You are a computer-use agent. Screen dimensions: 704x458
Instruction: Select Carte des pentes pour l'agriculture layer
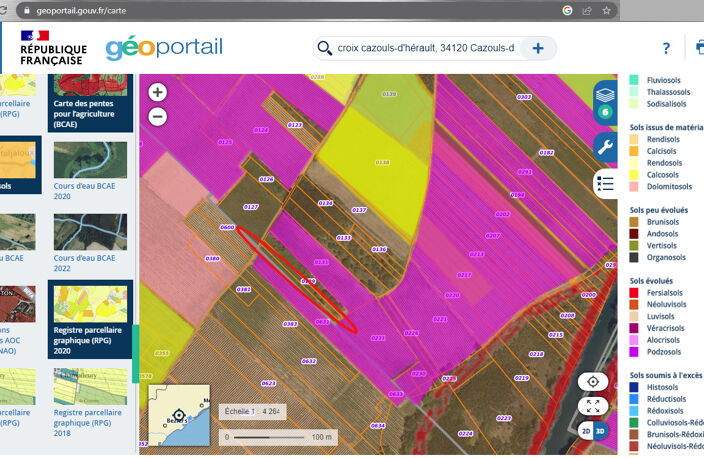90,103
